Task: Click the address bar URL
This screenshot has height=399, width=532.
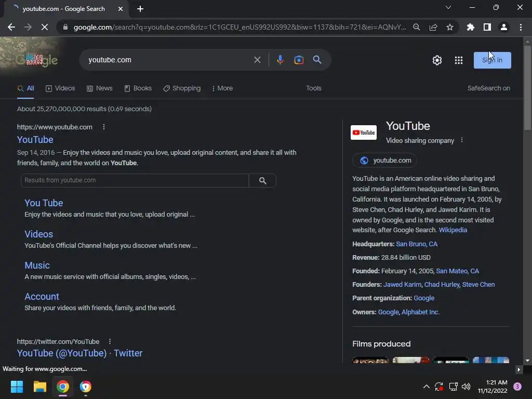Action: pyautogui.click(x=240, y=27)
